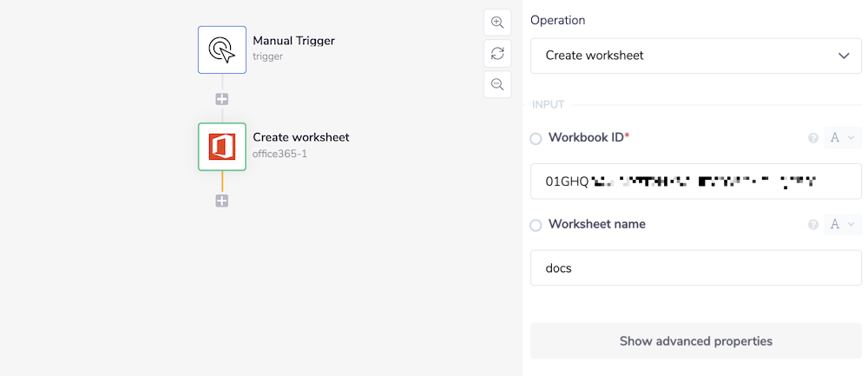Click the Office 365 node icon
The image size is (868, 376).
tap(222, 147)
